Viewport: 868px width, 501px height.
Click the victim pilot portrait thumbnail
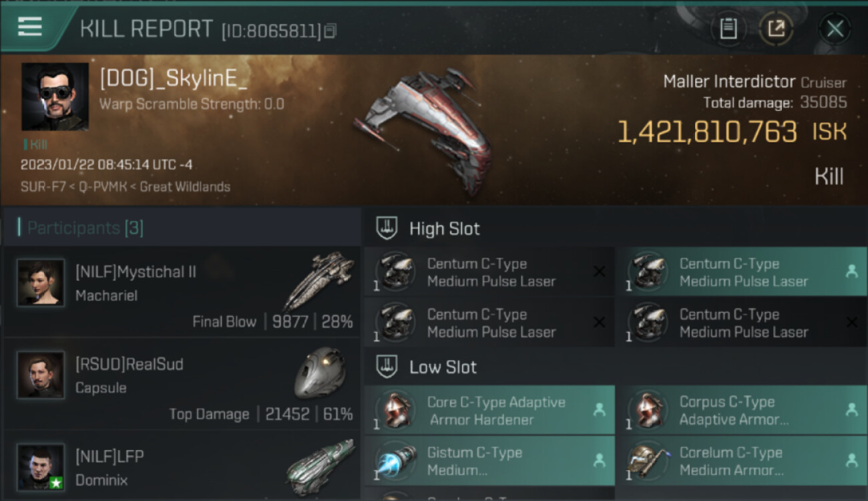[x=55, y=97]
